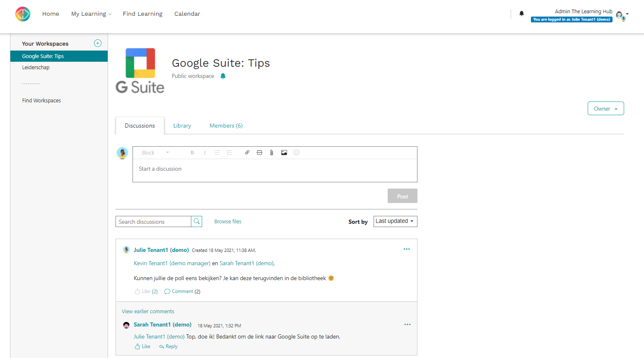The image size is (644, 358).
Task: Switch to the Members (6) tab
Action: 226,126
